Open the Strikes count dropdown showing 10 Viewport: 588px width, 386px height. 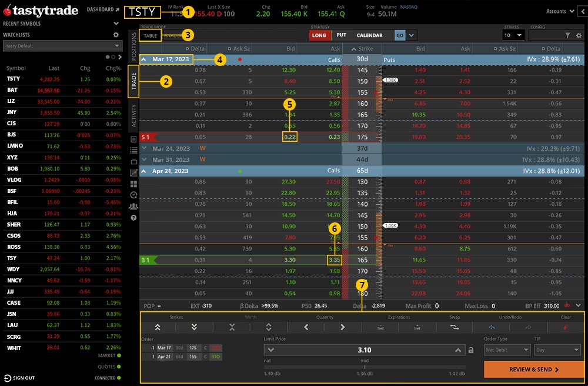513,35
